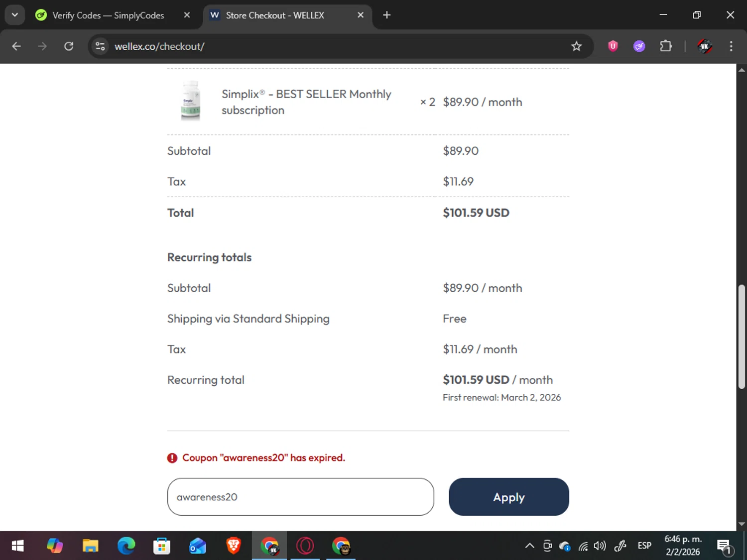Close the Verify Codes tab

187,15
